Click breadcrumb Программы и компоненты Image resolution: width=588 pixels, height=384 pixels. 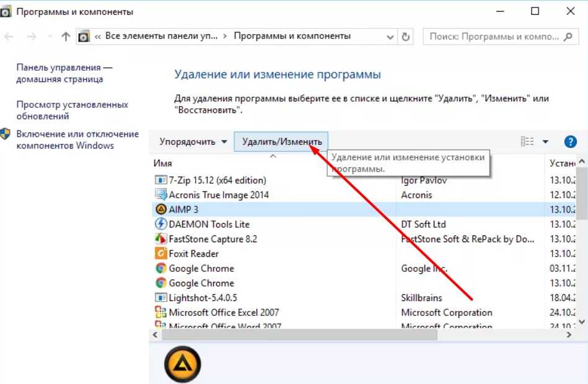[292, 36]
